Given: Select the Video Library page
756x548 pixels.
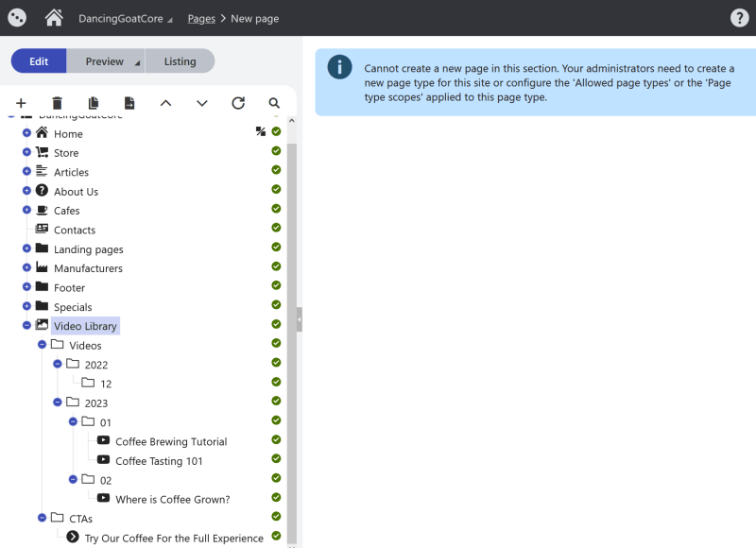Looking at the screenshot, I should (x=85, y=326).
